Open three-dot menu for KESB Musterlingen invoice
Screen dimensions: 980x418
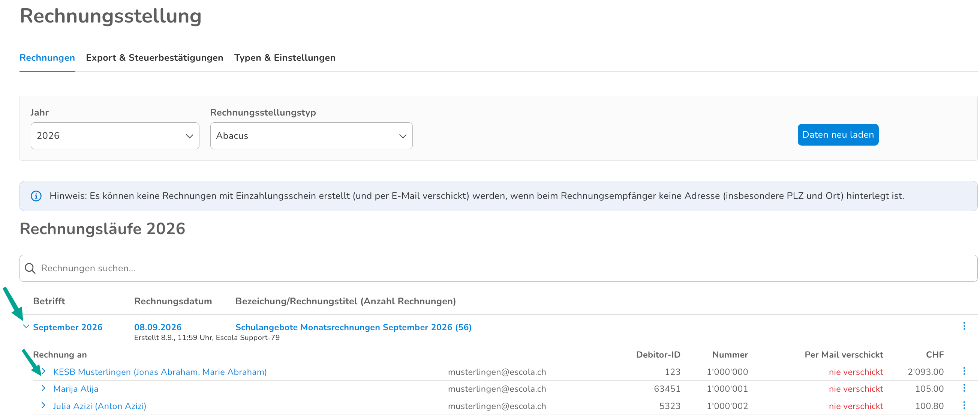coord(964,371)
